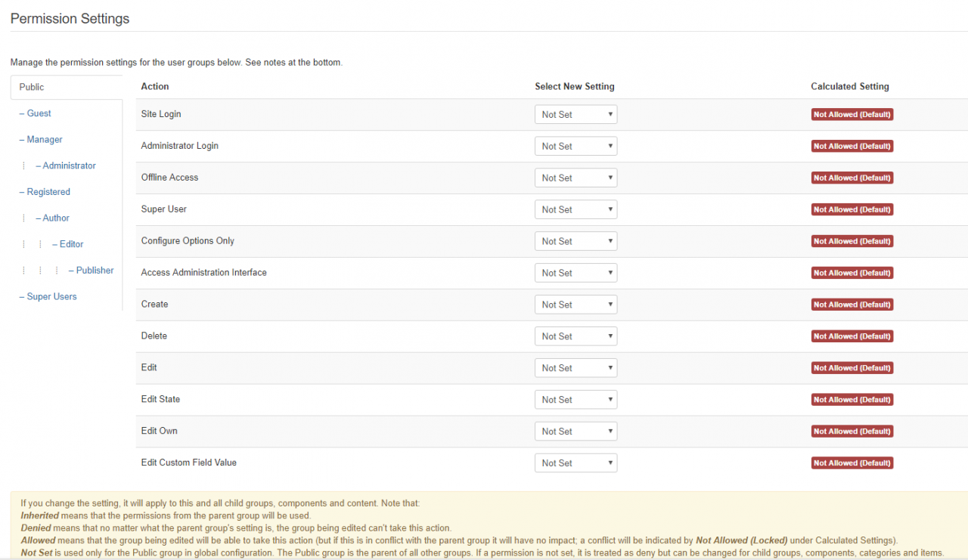The image size is (968, 560).
Task: Change the Super User permission dropdown
Action: point(576,210)
